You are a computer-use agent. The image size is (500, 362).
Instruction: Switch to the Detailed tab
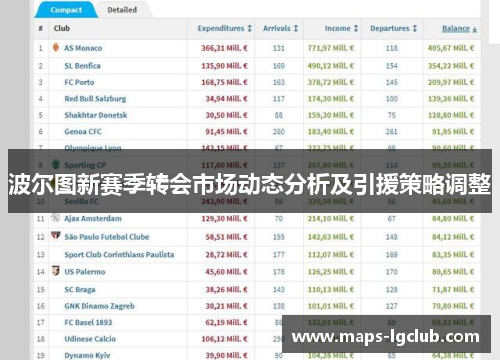pos(122,10)
